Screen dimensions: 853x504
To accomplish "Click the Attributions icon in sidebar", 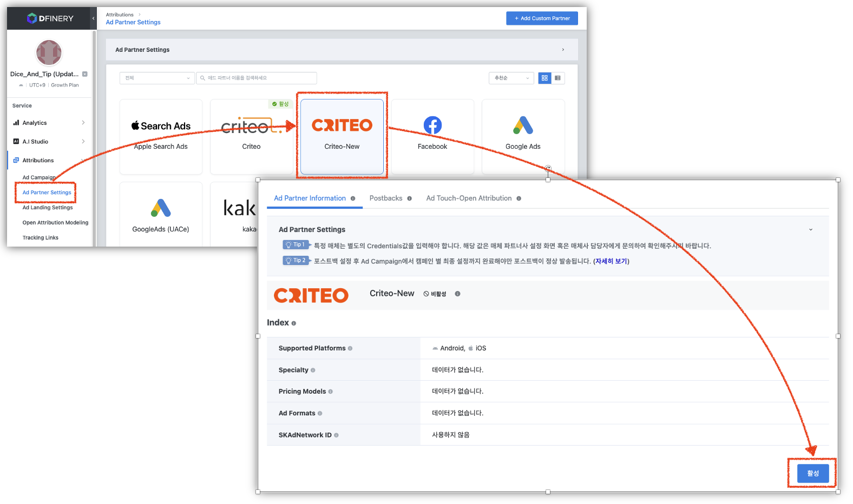I will coord(16,161).
